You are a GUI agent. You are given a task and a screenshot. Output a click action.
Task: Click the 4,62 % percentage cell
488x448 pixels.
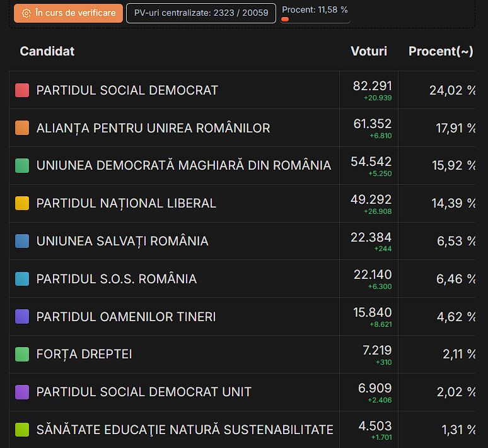click(x=456, y=317)
